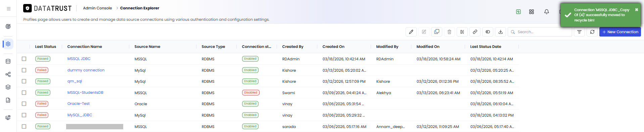The height and width of the screenshot is (132, 644).
Task: Open the MSSQL-StudentsDB connection link
Action: [x=85, y=92]
